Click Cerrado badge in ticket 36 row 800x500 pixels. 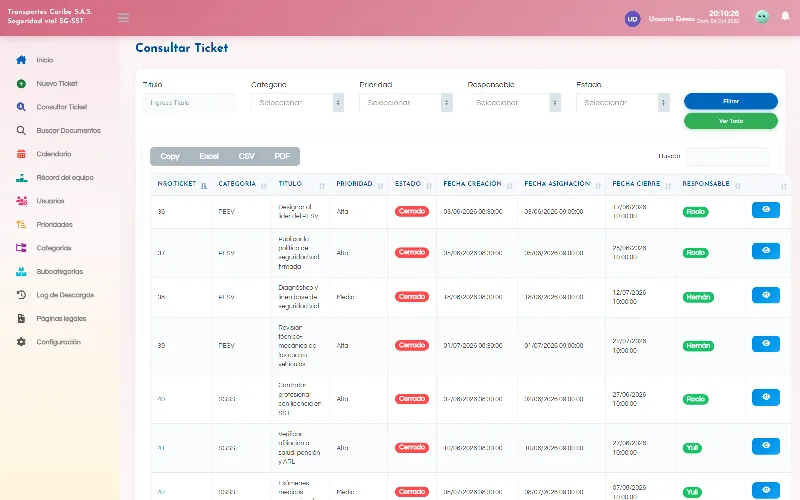point(412,211)
